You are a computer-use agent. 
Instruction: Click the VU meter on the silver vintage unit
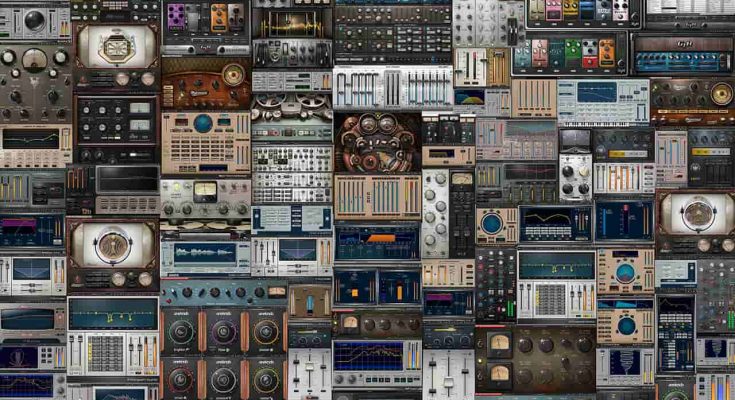pyautogui.click(x=205, y=191)
